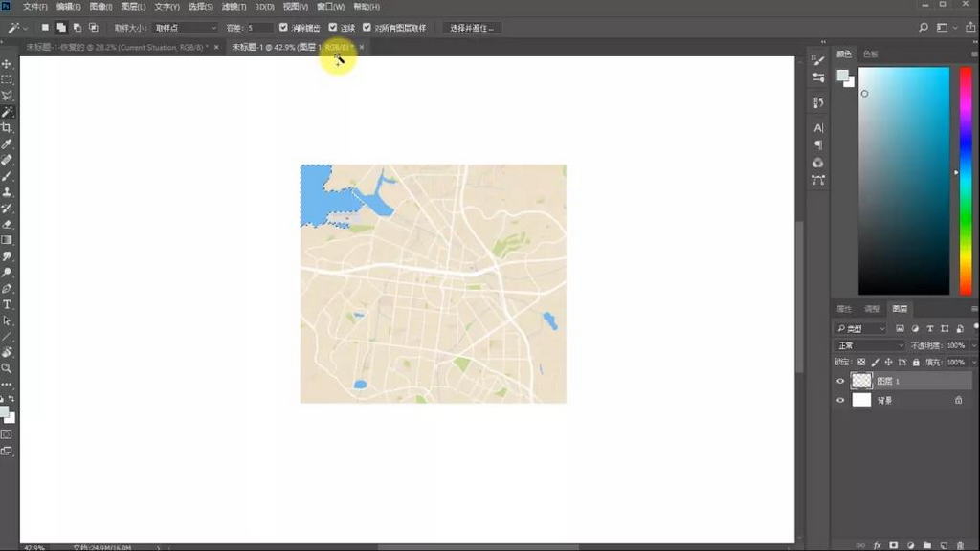
Task: Select the Horizontal Type tool
Action: (x=7, y=304)
